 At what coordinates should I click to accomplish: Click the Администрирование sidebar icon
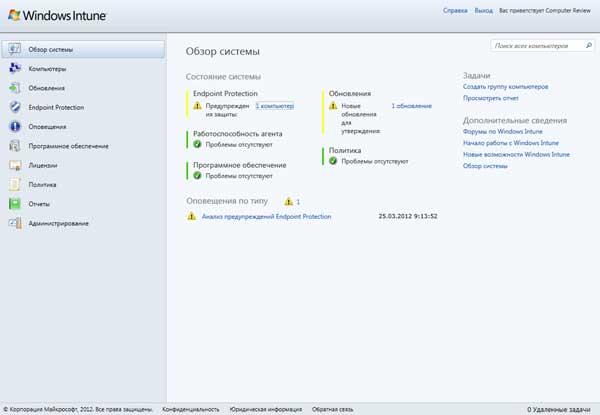[15, 223]
